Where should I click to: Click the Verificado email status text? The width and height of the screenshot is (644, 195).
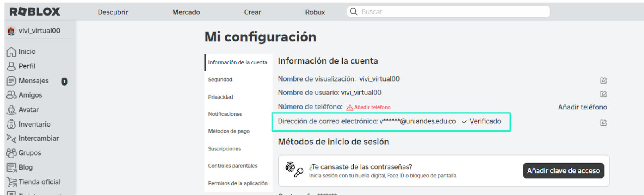(x=485, y=121)
